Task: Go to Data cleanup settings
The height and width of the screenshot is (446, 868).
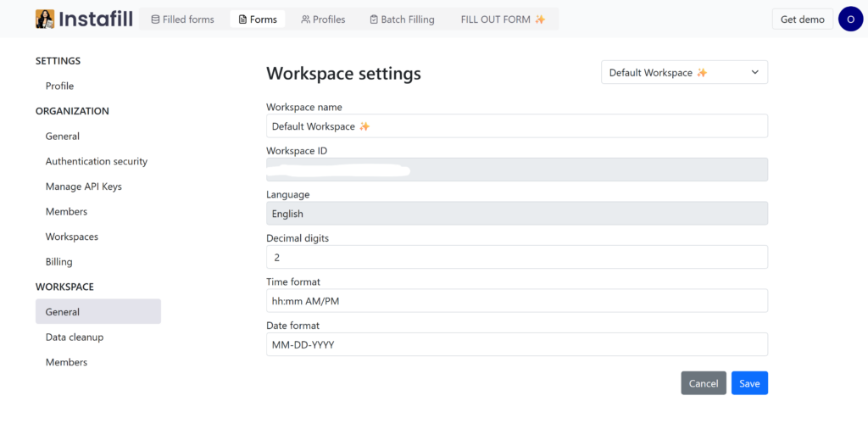Action: 75,337
